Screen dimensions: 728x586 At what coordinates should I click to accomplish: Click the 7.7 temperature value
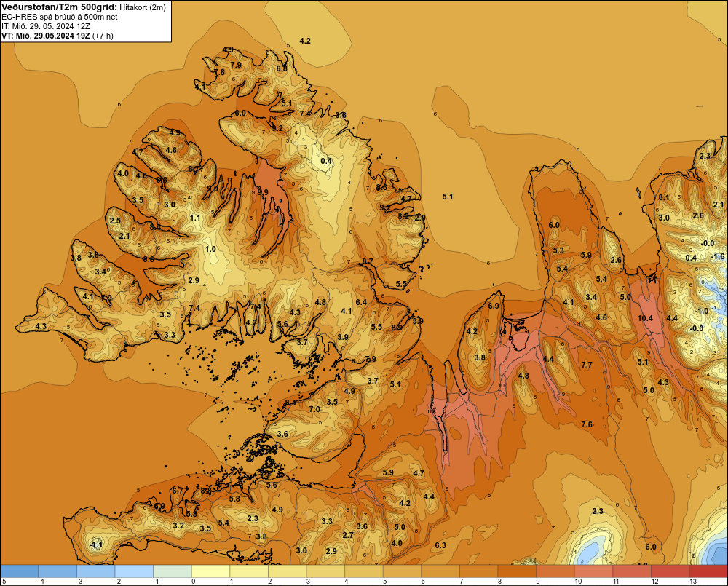587,365
